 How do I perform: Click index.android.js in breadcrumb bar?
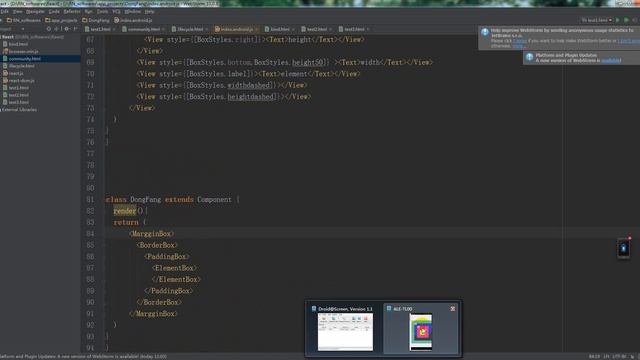pyautogui.click(x=133, y=20)
